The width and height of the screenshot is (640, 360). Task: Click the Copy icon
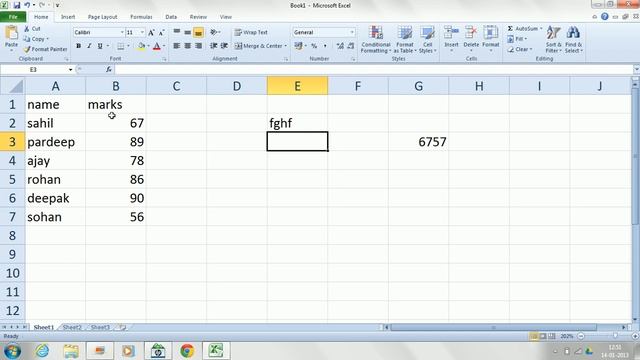tap(27, 39)
